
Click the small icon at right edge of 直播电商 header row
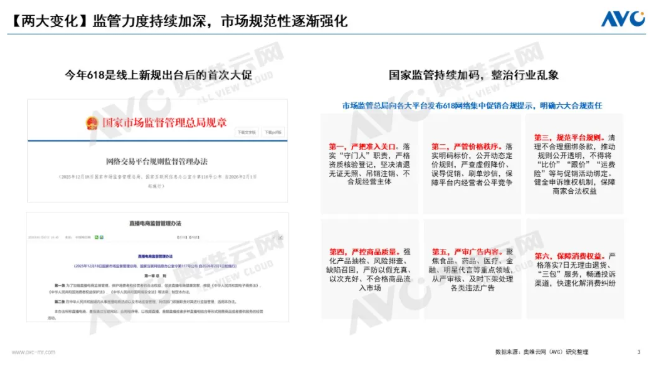tap(280, 238)
